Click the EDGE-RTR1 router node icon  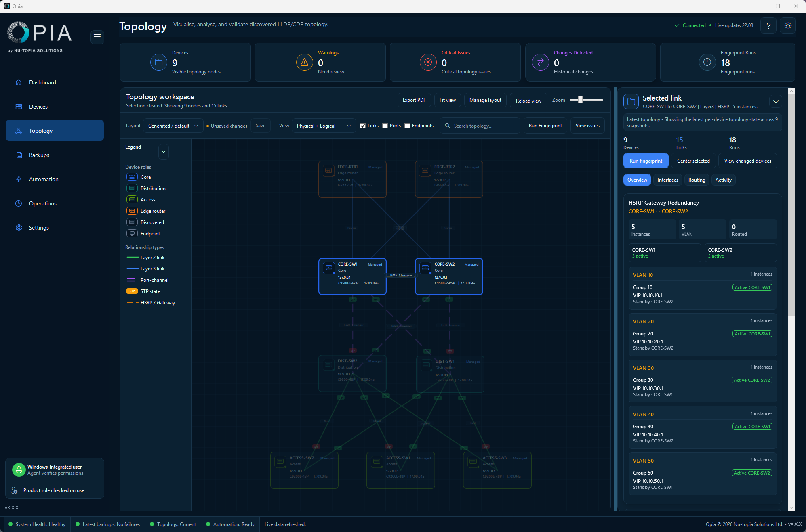(x=329, y=171)
